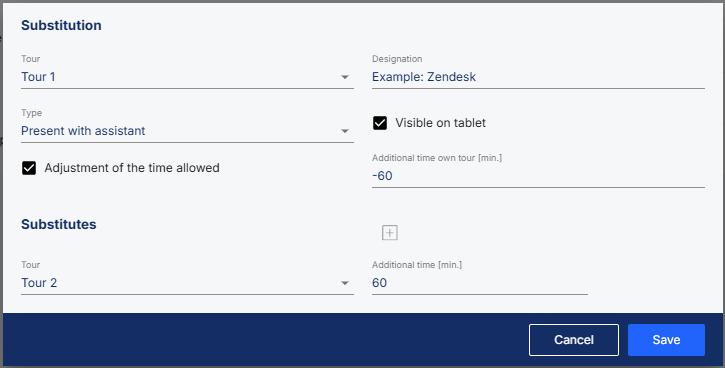Expand the Type dropdown arrow
The image size is (725, 368).
[x=345, y=131]
